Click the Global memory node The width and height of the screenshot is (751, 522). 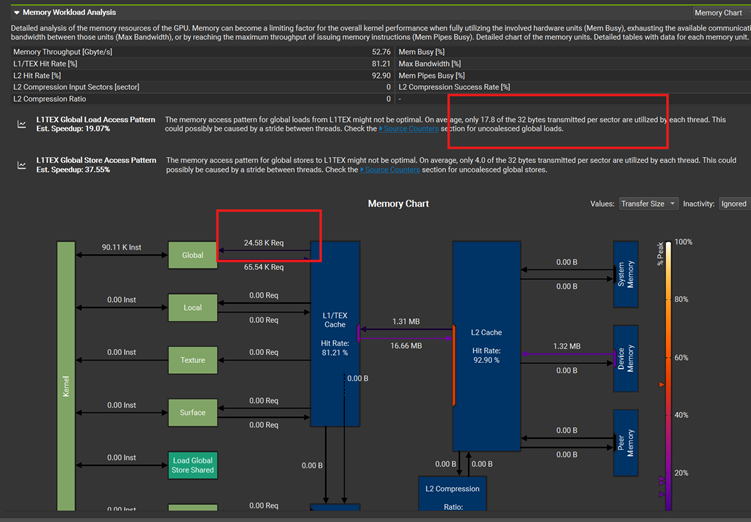click(193, 255)
